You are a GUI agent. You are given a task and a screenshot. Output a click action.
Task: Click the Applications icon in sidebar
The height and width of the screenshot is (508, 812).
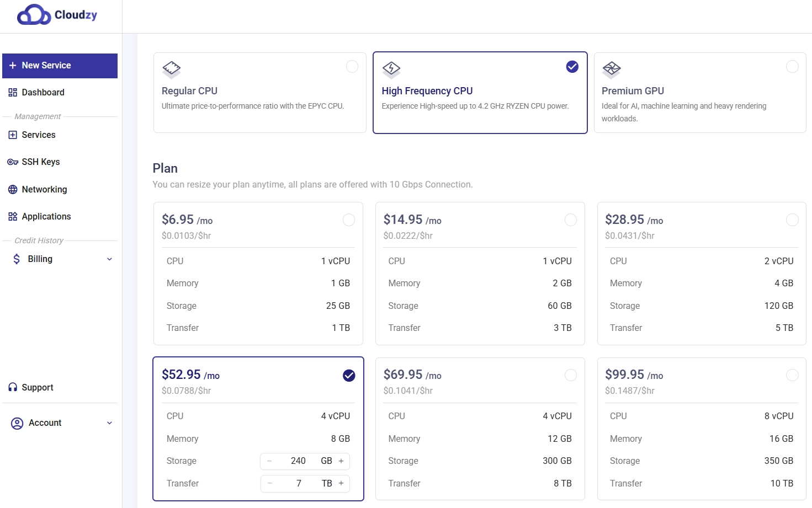tap(13, 217)
